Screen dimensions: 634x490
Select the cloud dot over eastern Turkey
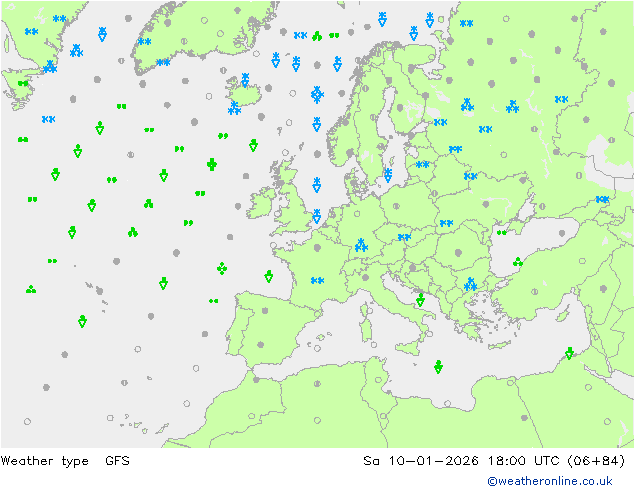pyautogui.click(x=603, y=289)
